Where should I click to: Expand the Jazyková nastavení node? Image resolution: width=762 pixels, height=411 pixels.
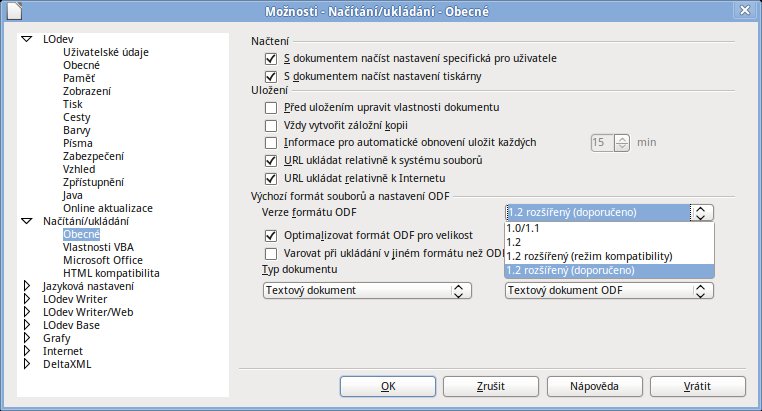tap(27, 286)
